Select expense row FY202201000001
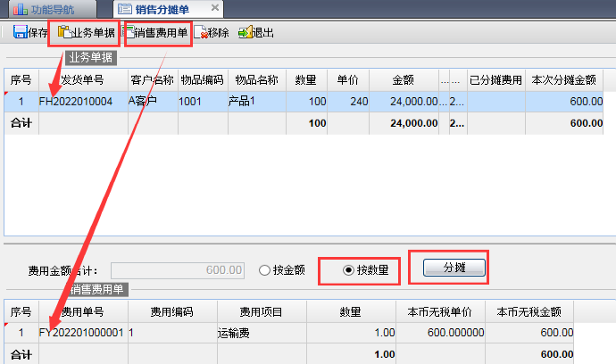 [x=82, y=333]
